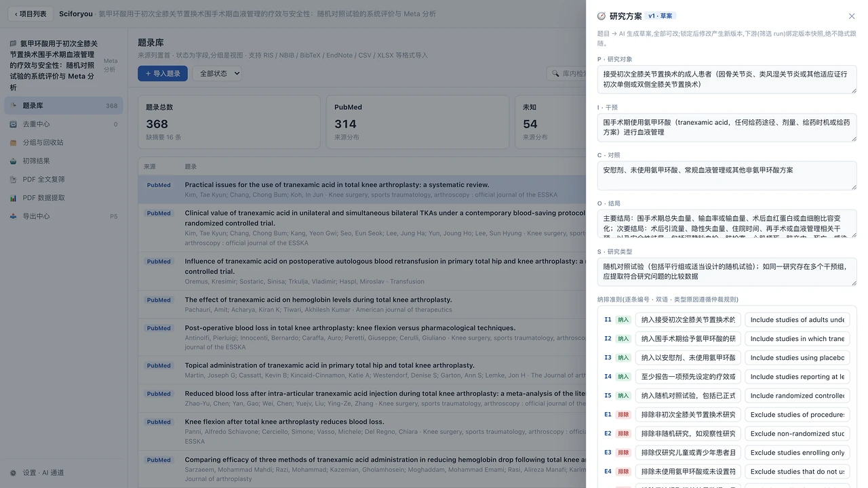Click the 排除 tag on row E3
The width and height of the screenshot is (868, 488).
pyautogui.click(x=623, y=453)
